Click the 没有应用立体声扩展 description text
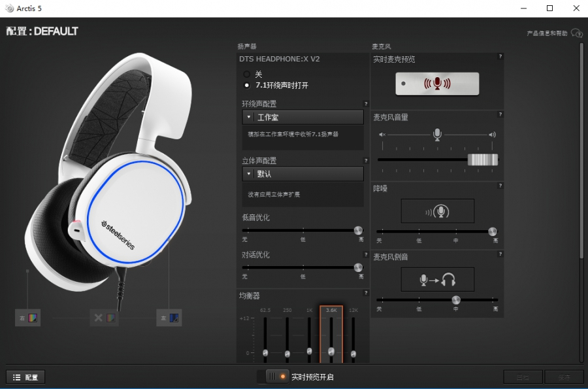Image resolution: width=588 pixels, height=389 pixels. pyautogui.click(x=274, y=194)
